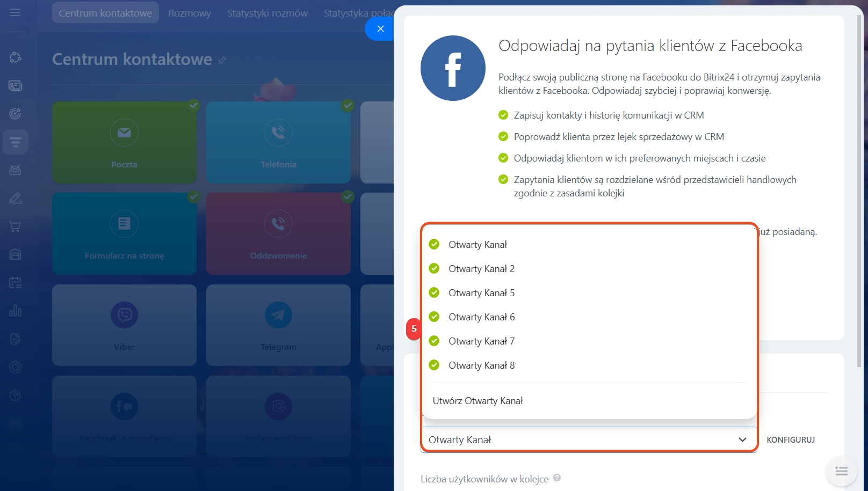Open the Instagram Direct tile
Viewport: 868px width, 491px height.
[278, 416]
